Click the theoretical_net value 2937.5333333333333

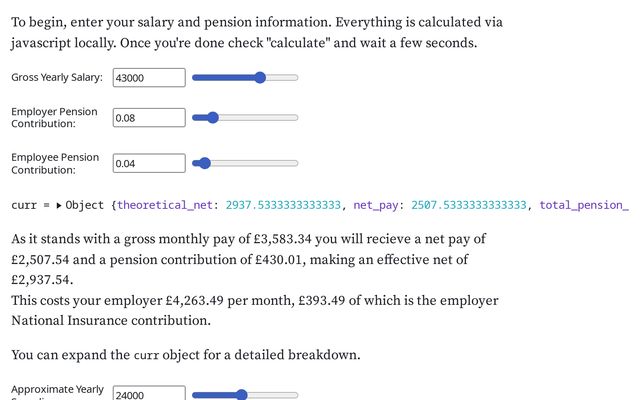pos(283,206)
